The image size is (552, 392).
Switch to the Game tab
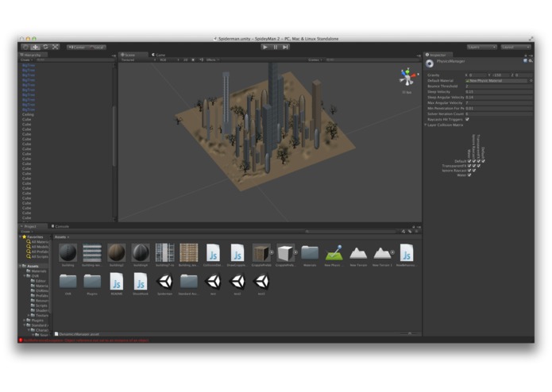point(158,55)
